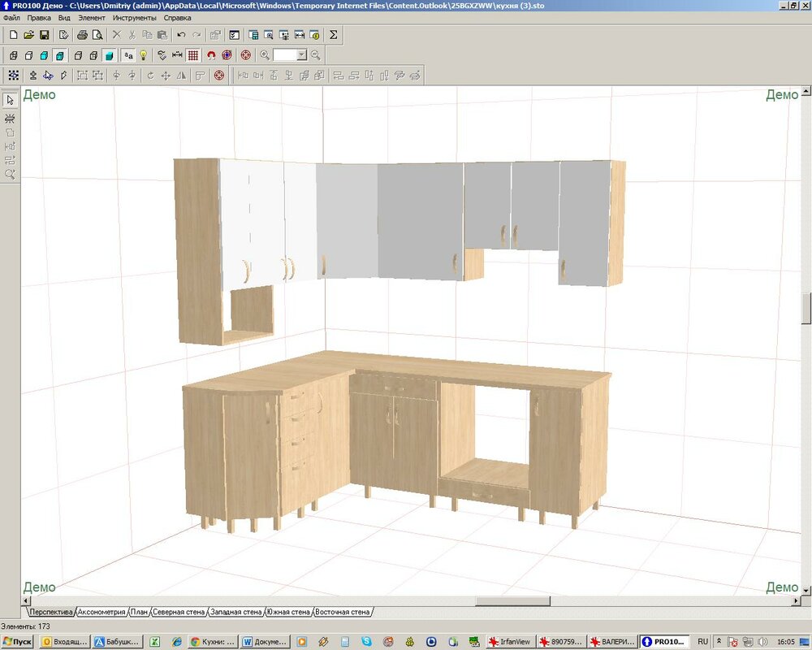Switch to the Аксонометрия view tab
Image resolution: width=812 pixels, height=650 pixels.
pyautogui.click(x=101, y=612)
